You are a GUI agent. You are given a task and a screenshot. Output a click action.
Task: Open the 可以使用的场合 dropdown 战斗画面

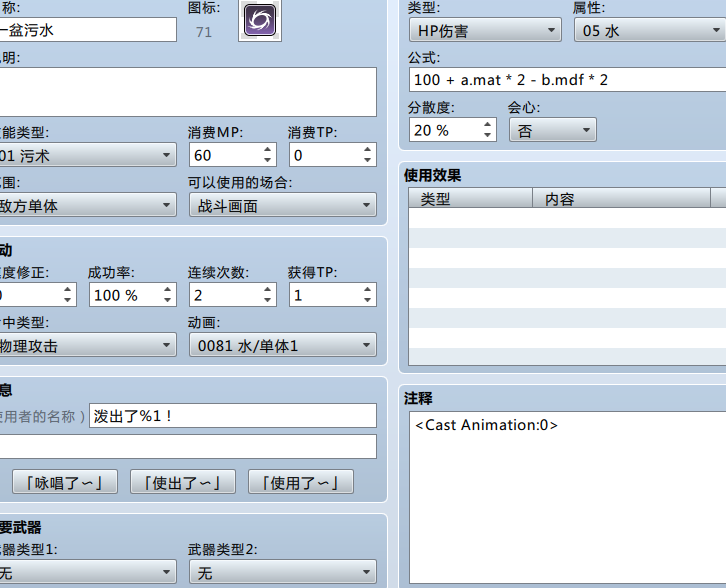[282, 205]
